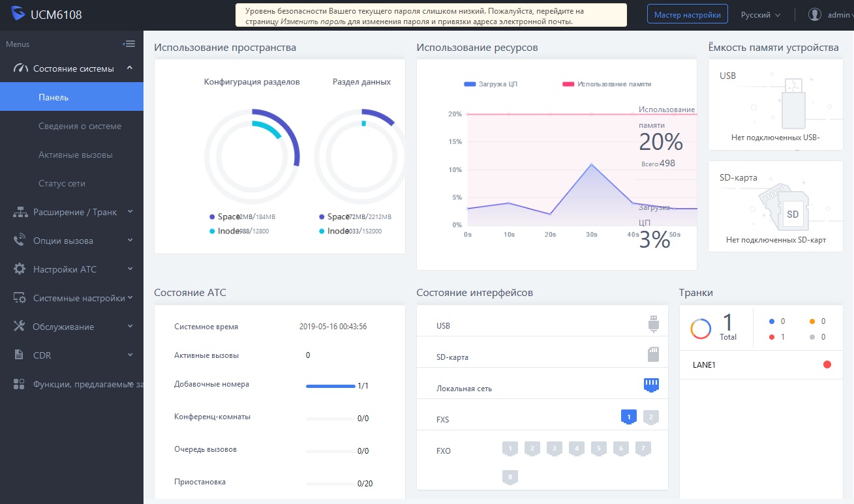Image resolution: width=854 pixels, height=504 pixels.
Task: Expand the Настройки АТС menu
Action: pyautogui.click(x=72, y=269)
